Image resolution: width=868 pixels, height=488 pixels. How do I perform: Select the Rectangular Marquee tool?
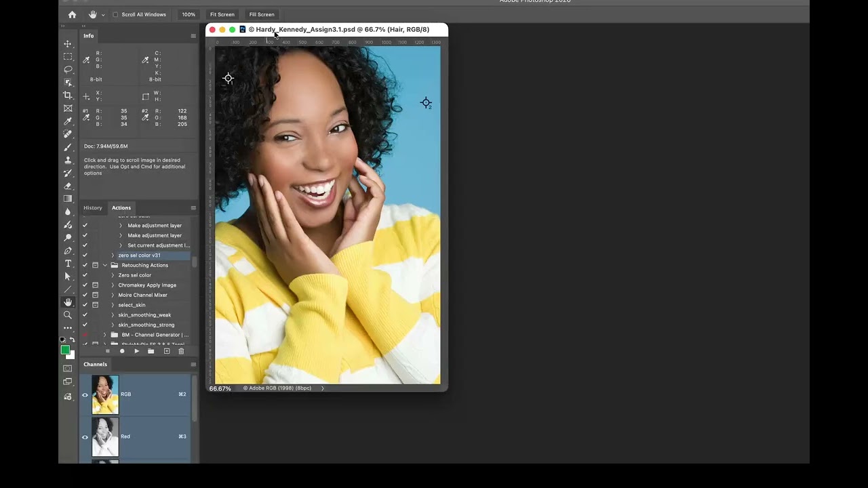(x=68, y=57)
